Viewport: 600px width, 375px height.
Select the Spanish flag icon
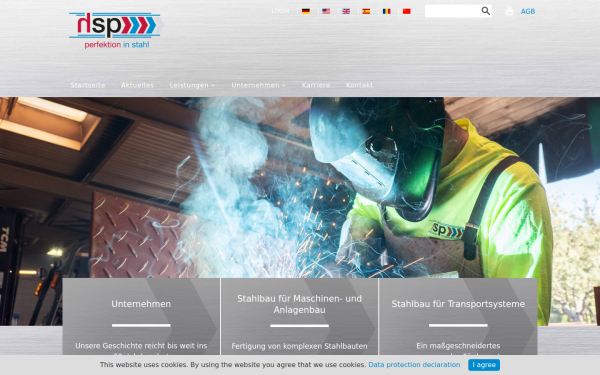[366, 11]
